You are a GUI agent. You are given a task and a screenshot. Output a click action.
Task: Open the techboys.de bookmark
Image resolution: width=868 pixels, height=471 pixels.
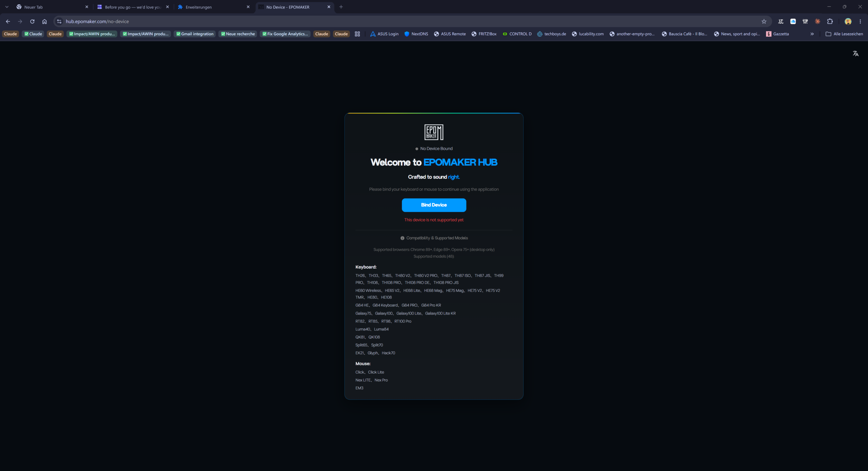[x=552, y=34]
